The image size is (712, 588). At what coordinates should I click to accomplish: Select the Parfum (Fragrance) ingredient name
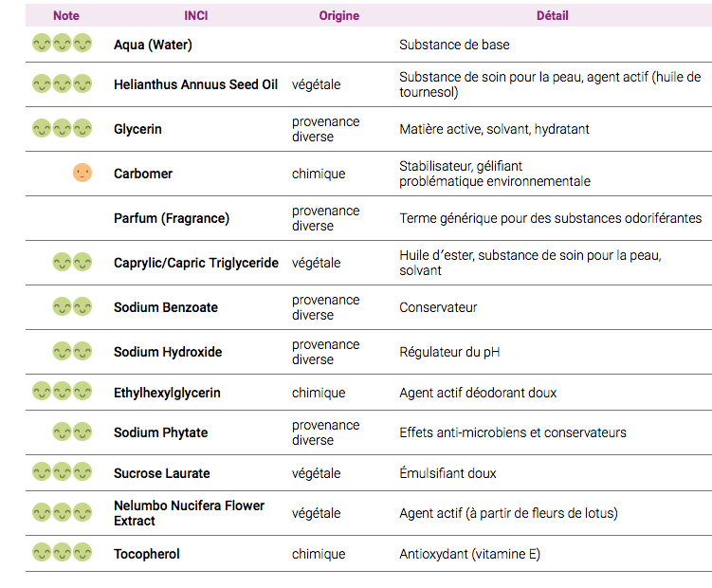(x=172, y=218)
